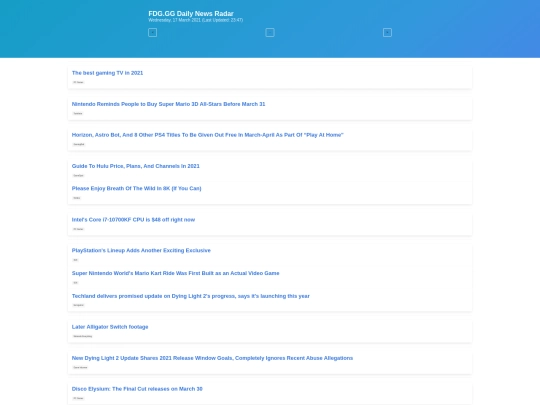Image resolution: width=540 pixels, height=405 pixels.
Task: Click the source tag under the Horizon, Astro Bot headline
Action: point(79,144)
